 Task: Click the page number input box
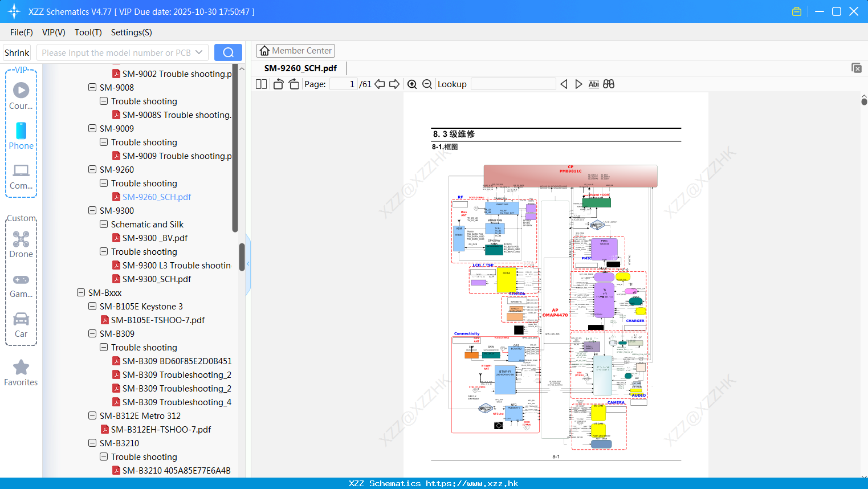pyautogui.click(x=344, y=84)
